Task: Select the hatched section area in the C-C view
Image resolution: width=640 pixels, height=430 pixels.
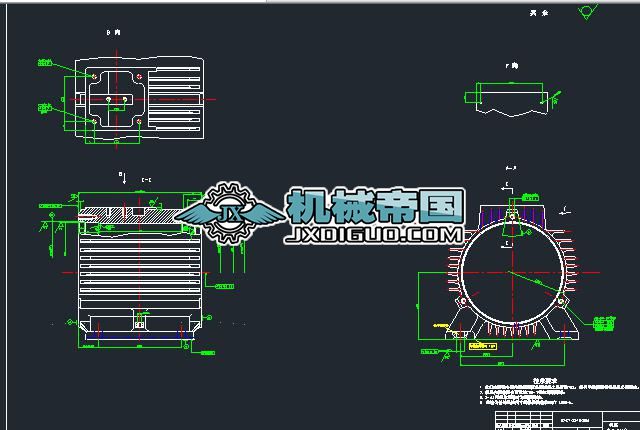Action: (133, 215)
